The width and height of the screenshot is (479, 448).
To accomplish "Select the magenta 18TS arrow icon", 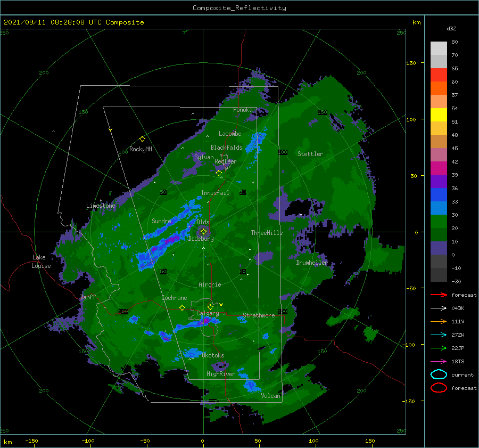I will click(439, 362).
